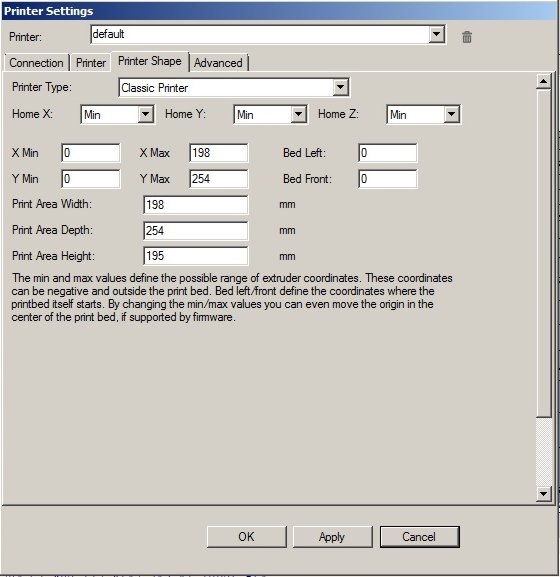Switch to the Connection tab

tap(36, 63)
